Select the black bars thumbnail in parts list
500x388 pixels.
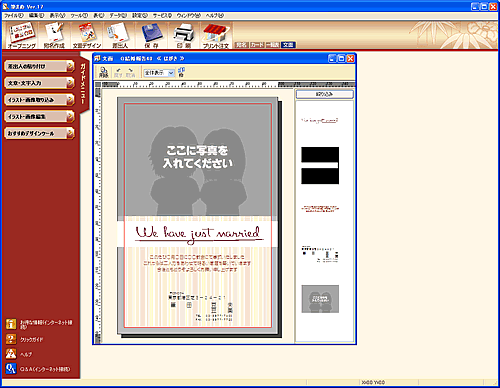pos(320,166)
